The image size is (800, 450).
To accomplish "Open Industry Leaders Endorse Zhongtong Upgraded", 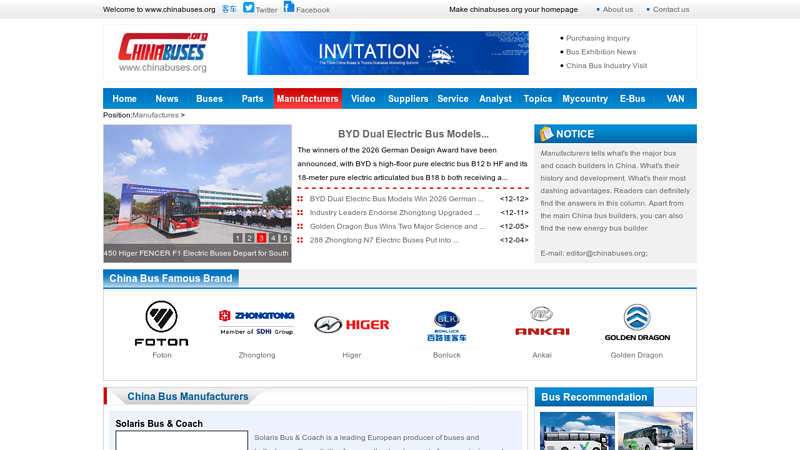I will tap(395, 213).
